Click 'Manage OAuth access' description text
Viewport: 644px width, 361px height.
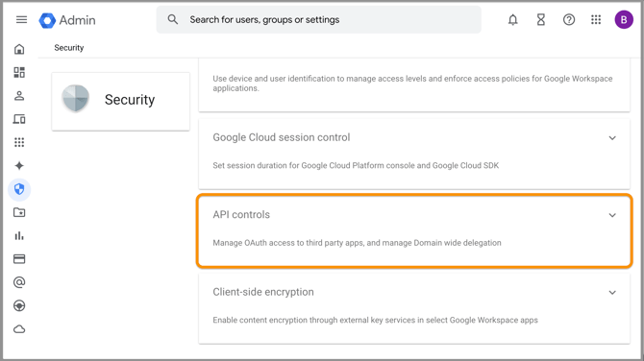point(357,243)
